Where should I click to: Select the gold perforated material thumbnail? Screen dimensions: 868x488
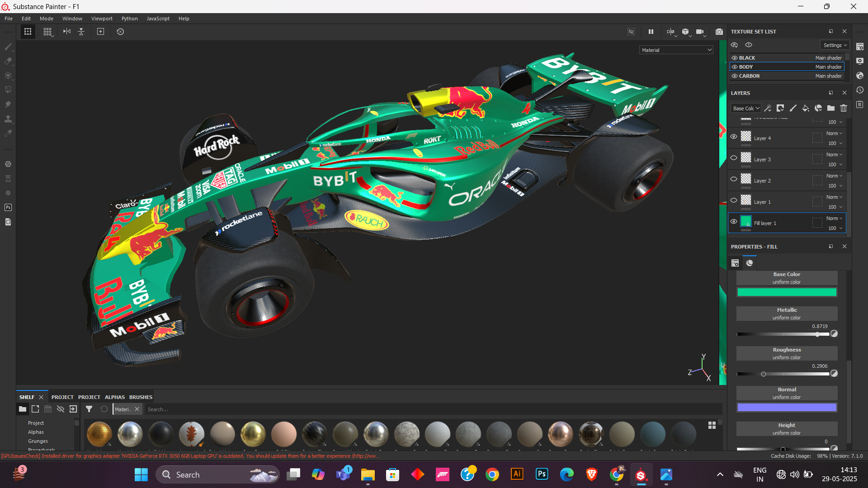click(99, 434)
